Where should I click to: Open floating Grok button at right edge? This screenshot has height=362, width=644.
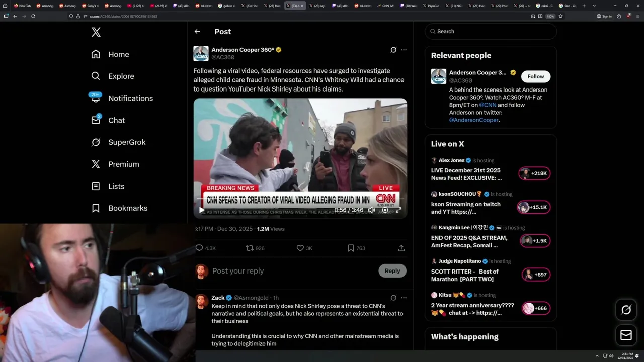pos(626,310)
